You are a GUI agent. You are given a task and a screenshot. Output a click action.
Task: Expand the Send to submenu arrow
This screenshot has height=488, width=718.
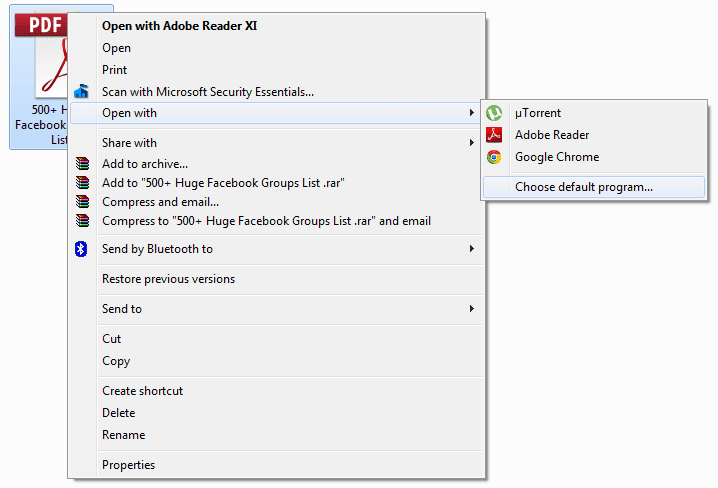(x=471, y=309)
